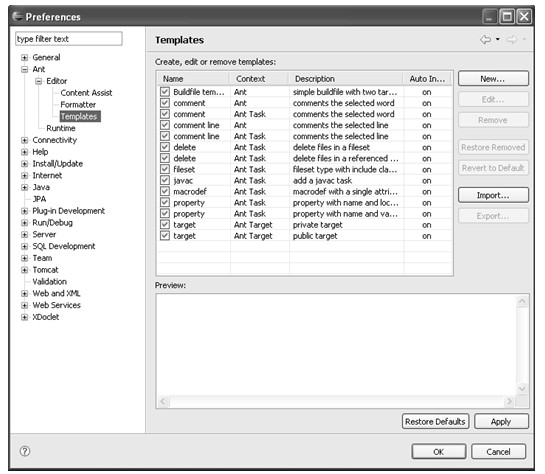Sort by the Name column header
Image resolution: width=545 pixels, height=474 pixels.
click(193, 79)
